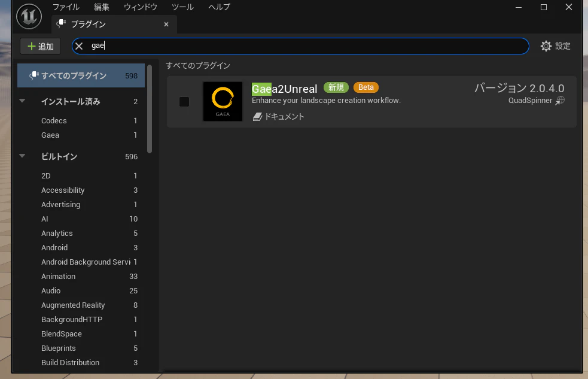Click 'Enhance your landscape creation workflow.' description
588x379 pixels.
click(x=326, y=101)
